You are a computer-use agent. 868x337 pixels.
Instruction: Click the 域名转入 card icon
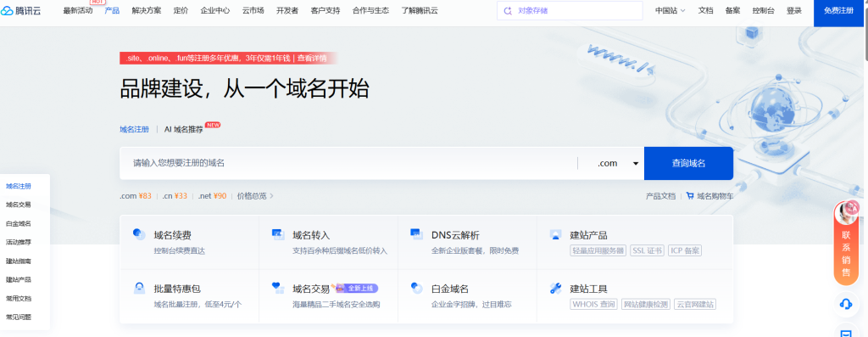(x=278, y=234)
